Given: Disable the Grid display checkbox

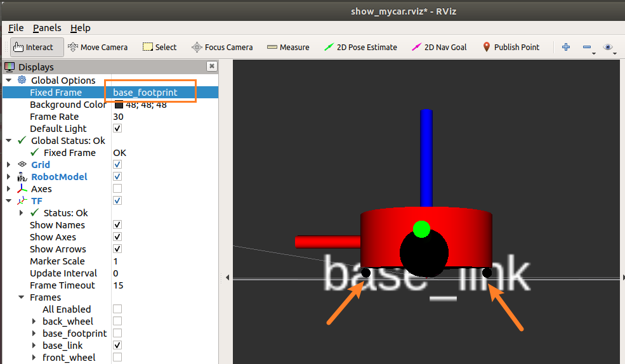Looking at the screenshot, I should pos(117,164).
